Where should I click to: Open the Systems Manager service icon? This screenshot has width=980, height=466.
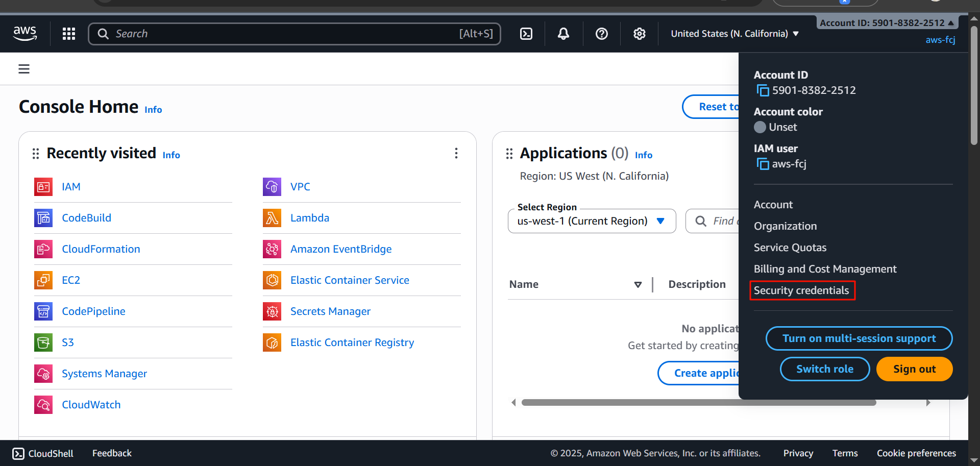[x=43, y=374]
